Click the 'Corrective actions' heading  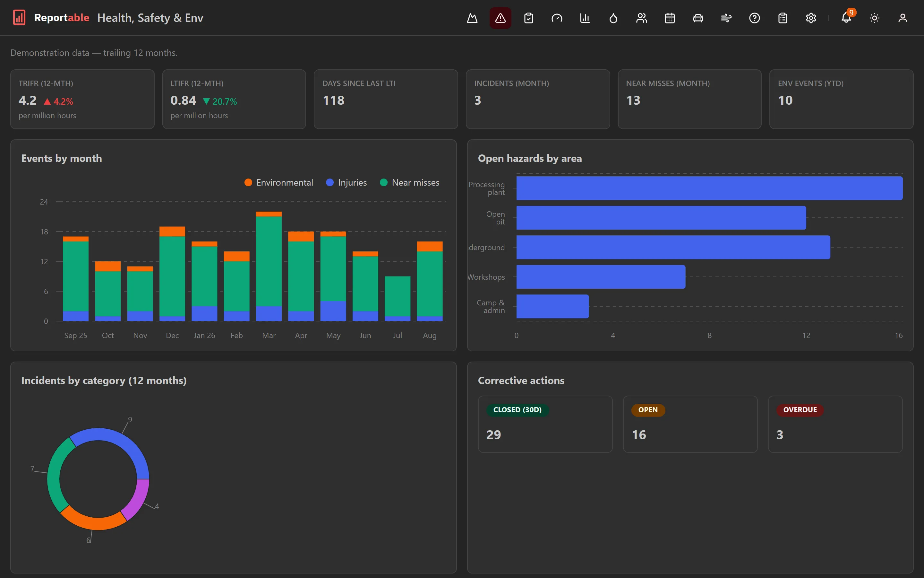tap(521, 381)
